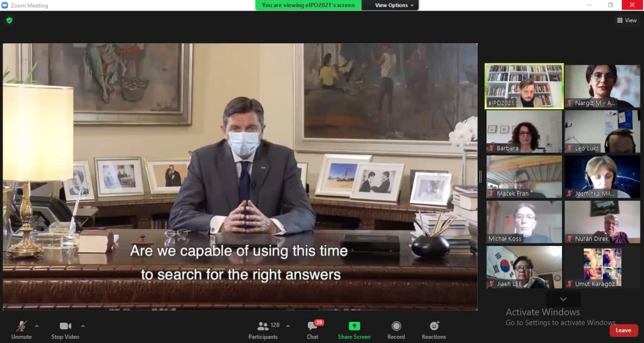Open the Reactions smiley icon
This screenshot has width=644, height=343.
pyautogui.click(x=434, y=326)
